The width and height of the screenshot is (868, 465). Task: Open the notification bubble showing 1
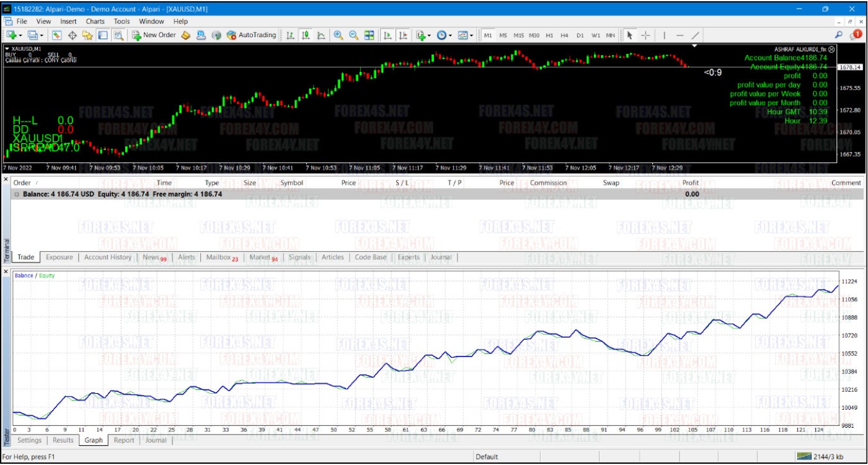(x=856, y=35)
